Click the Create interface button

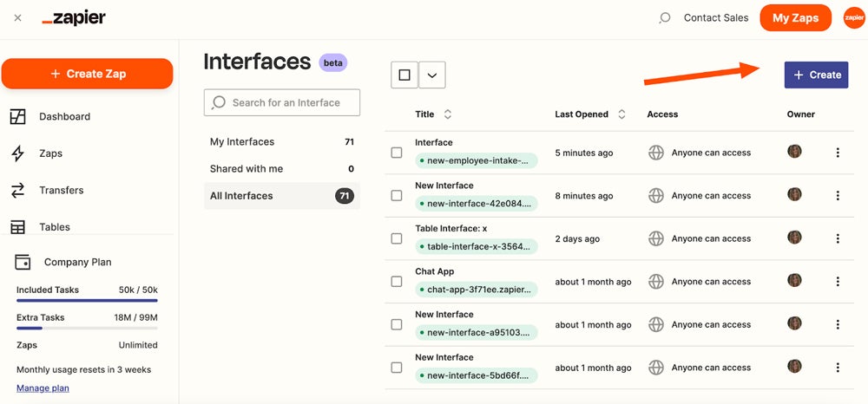[x=816, y=75]
